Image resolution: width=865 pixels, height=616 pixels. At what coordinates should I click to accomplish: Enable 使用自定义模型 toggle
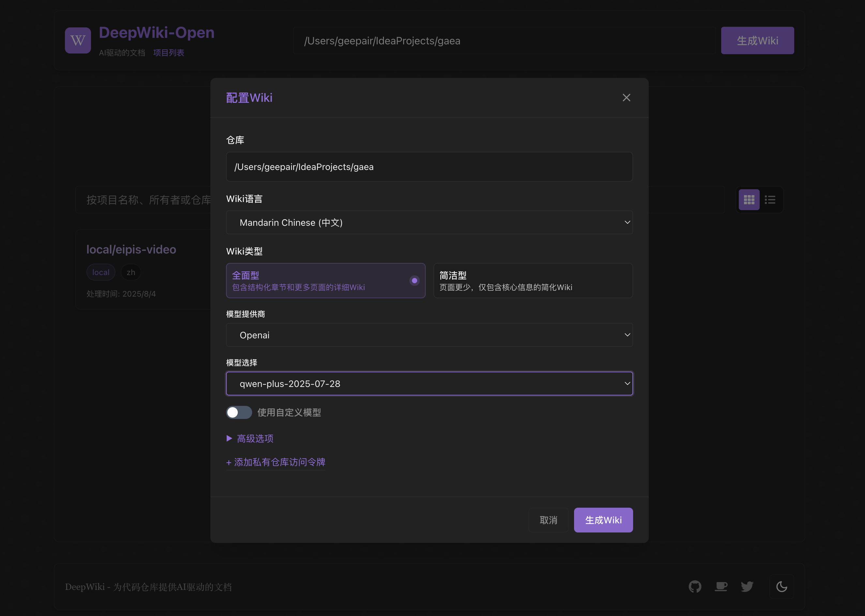point(239,412)
